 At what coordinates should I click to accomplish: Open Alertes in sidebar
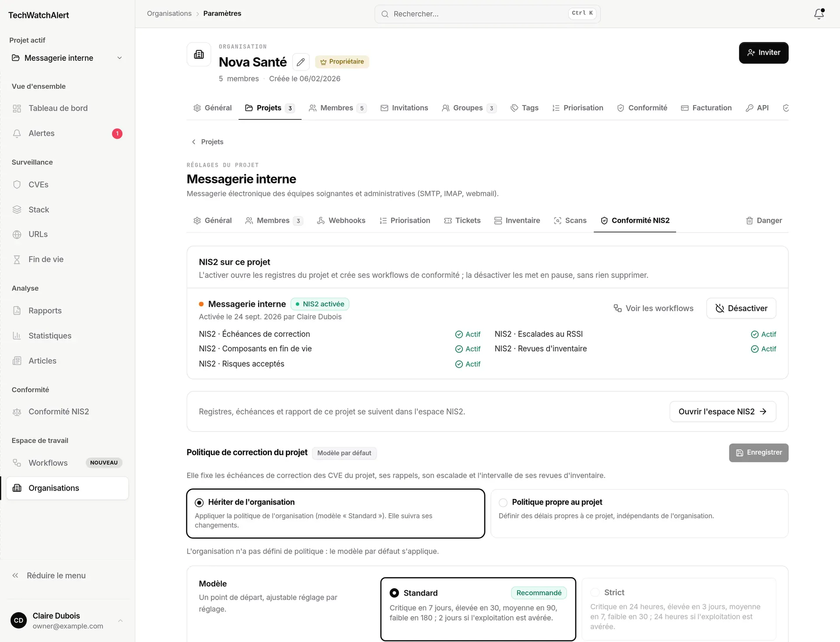point(67,133)
